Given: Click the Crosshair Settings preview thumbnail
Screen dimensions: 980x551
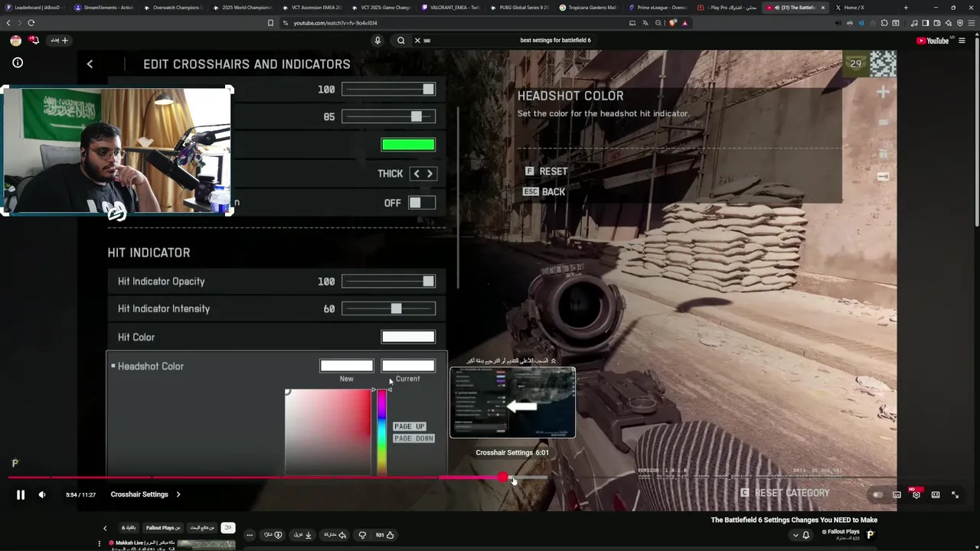Looking at the screenshot, I should pos(512,403).
